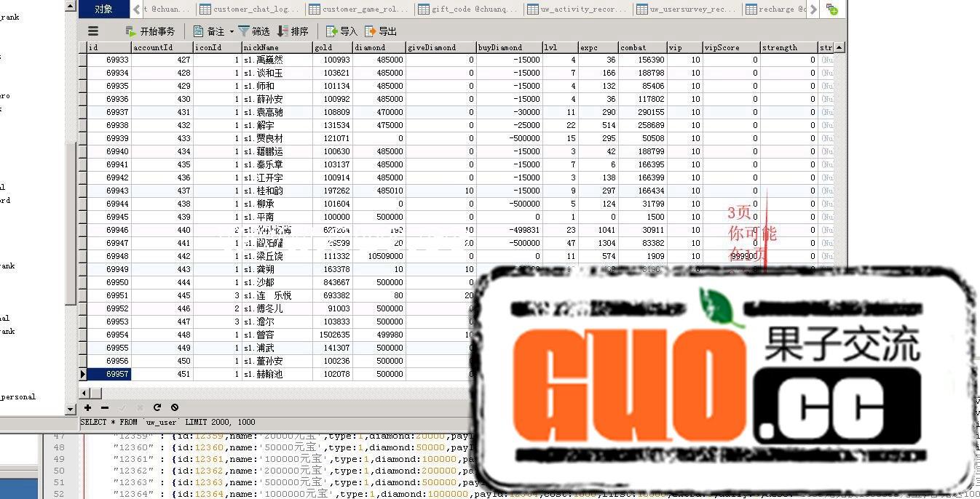Click the 开始事务 (begin transaction) button
The width and height of the screenshot is (980, 499).
click(x=150, y=31)
